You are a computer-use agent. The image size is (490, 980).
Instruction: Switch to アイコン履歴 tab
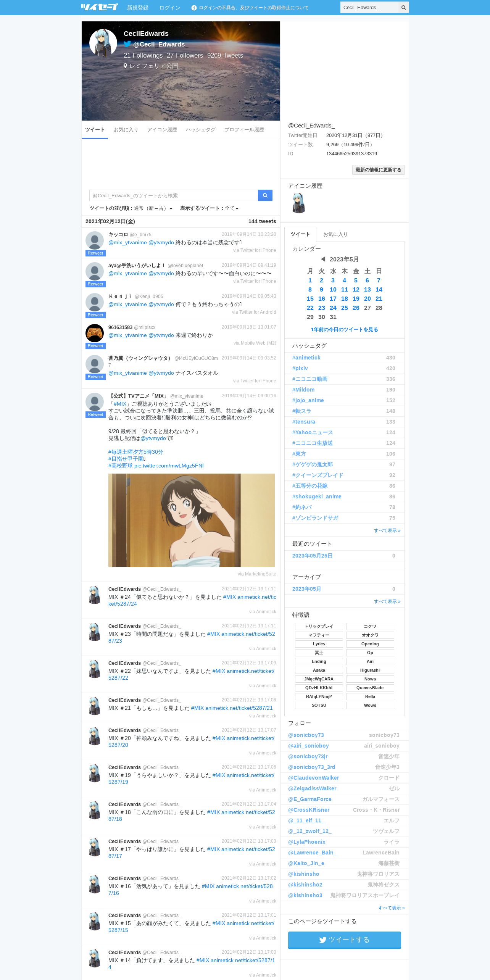coord(162,130)
